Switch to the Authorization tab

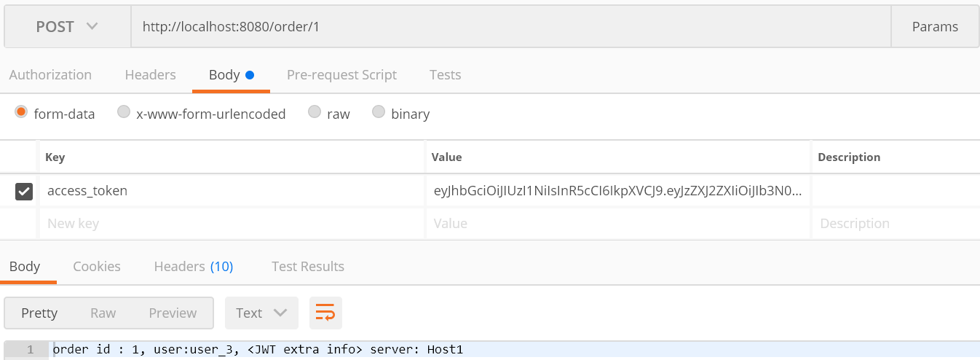click(x=50, y=74)
